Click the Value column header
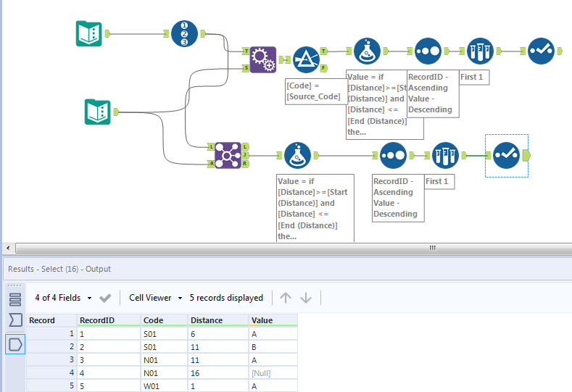 pyautogui.click(x=273, y=320)
